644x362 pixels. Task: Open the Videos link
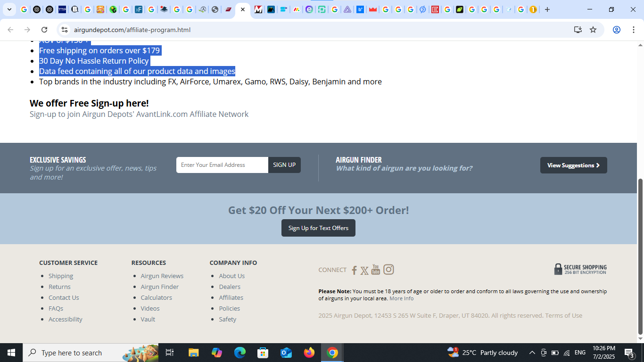(150, 308)
